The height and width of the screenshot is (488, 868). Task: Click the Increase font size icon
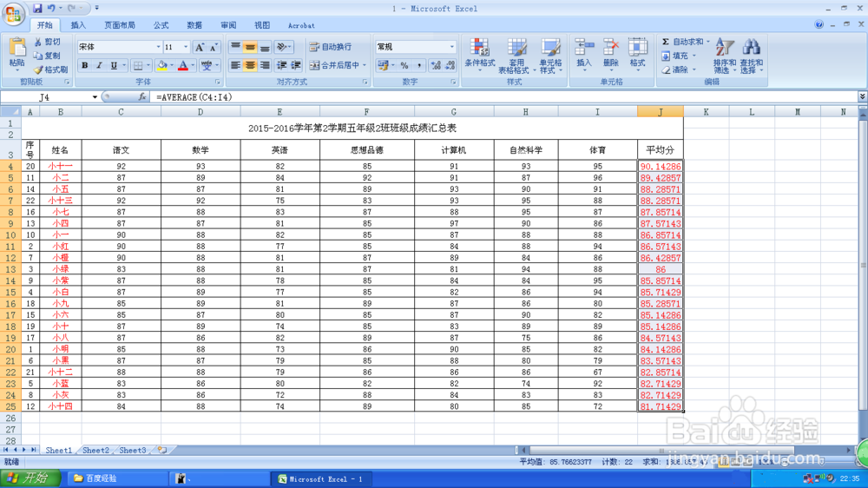[200, 48]
